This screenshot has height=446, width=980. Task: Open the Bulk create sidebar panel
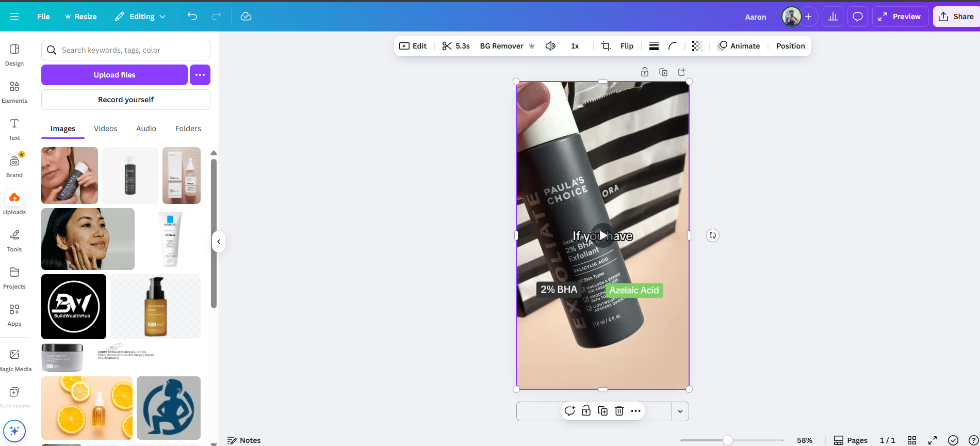pyautogui.click(x=14, y=398)
